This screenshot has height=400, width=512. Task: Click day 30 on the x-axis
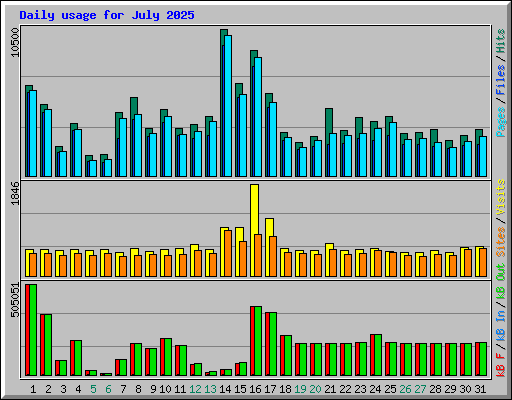(x=465, y=389)
